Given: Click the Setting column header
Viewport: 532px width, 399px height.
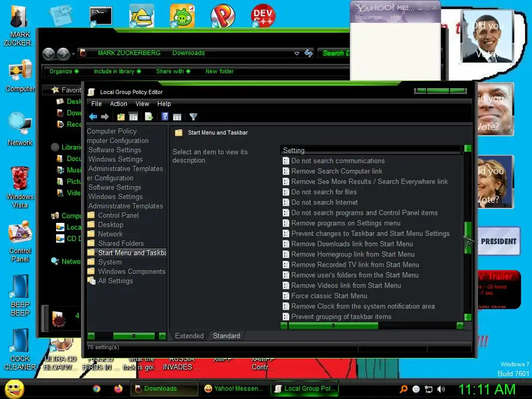Looking at the screenshot, I should click(x=370, y=150).
